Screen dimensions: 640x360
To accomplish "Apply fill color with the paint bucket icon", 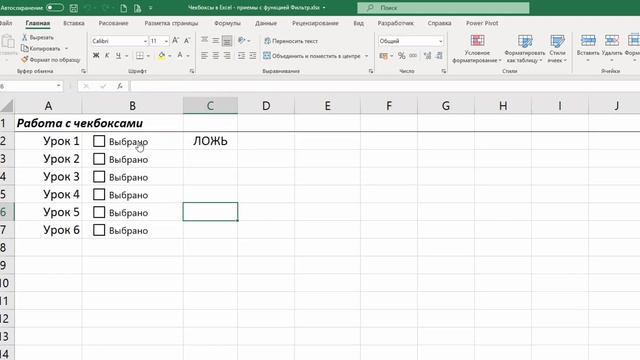I will tap(162, 55).
